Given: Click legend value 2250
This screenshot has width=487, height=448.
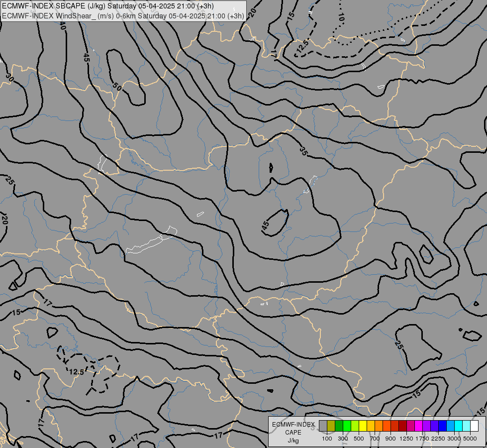Looking at the screenshot, I should [x=438, y=439].
